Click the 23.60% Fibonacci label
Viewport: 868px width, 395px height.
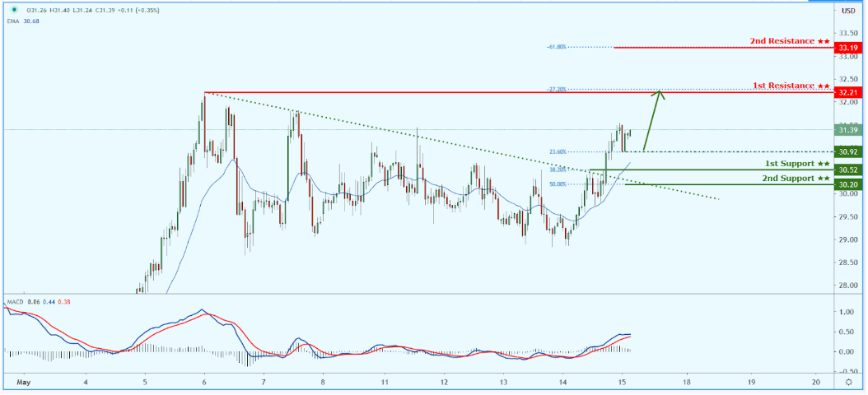coord(558,151)
